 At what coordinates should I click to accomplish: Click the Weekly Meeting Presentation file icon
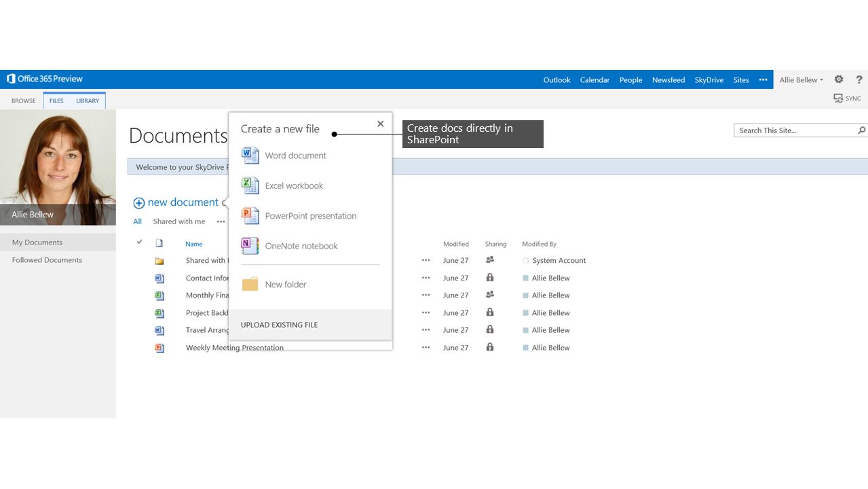click(159, 348)
